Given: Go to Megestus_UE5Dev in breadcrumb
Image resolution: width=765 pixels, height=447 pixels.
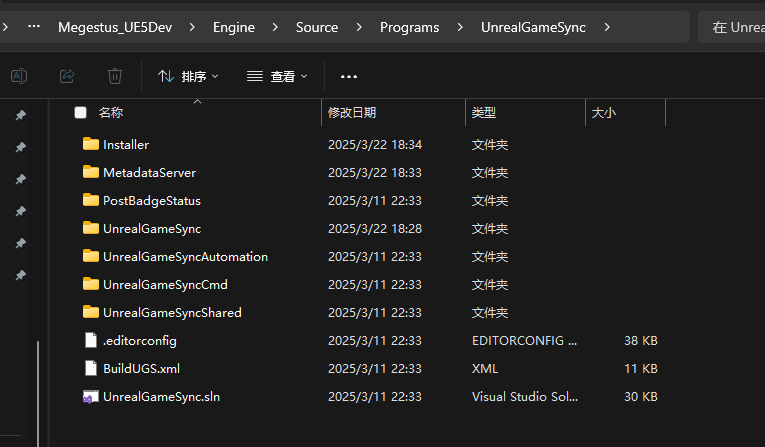Looking at the screenshot, I should point(115,27).
